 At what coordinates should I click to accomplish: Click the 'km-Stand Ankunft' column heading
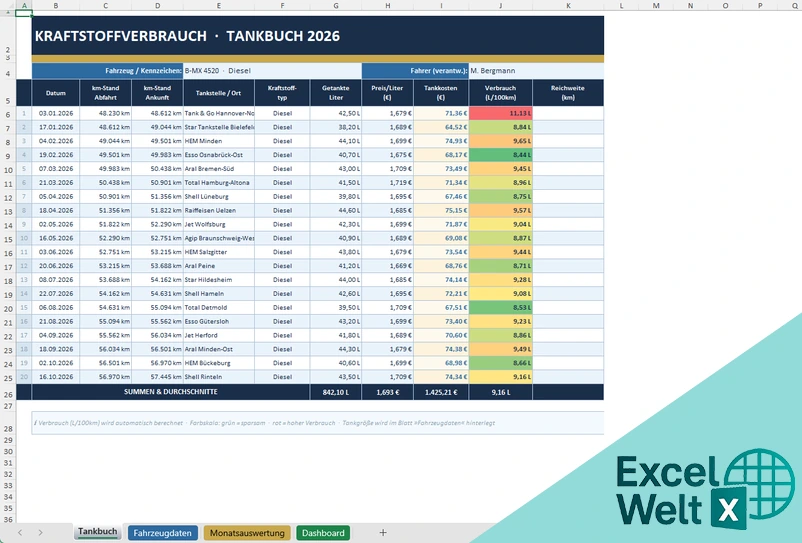click(157, 93)
